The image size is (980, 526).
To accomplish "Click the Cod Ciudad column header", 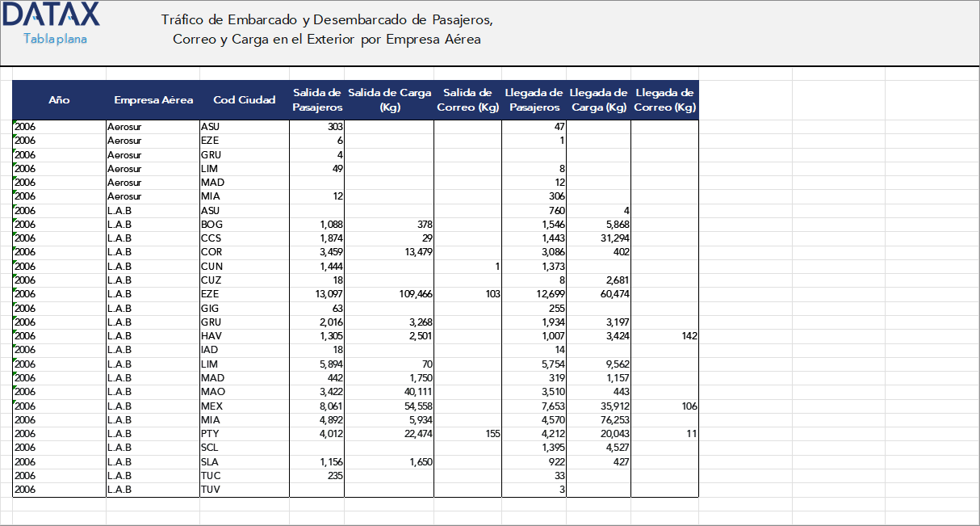I will 243,99.
